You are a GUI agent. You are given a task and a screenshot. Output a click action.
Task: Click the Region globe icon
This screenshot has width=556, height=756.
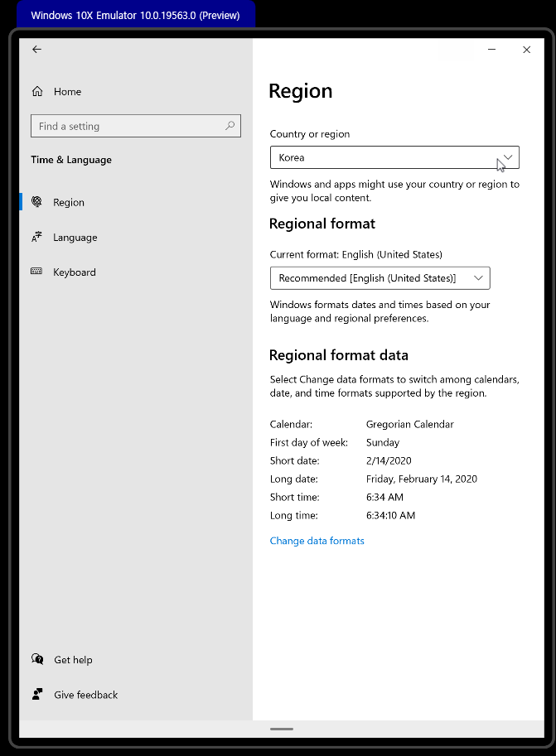pos(36,201)
